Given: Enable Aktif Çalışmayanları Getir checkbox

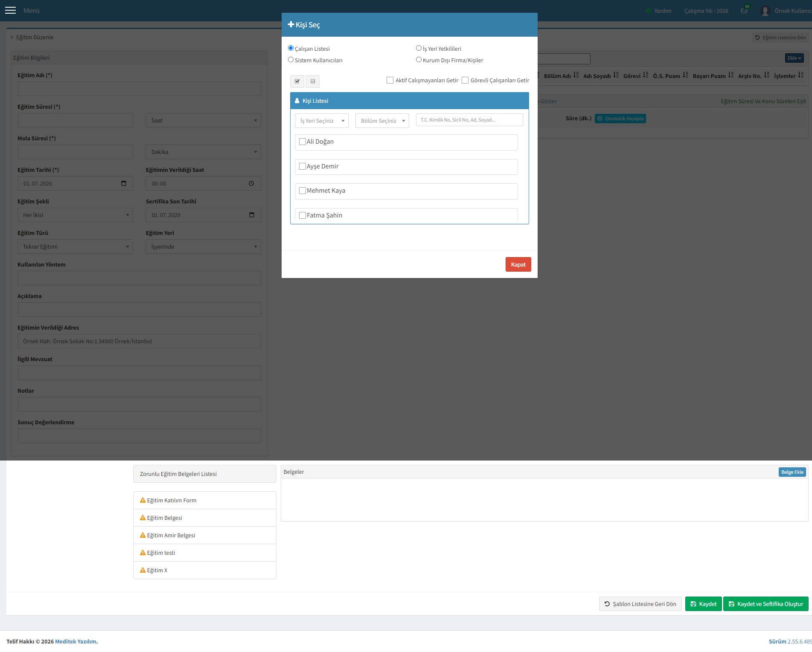Looking at the screenshot, I should (390, 80).
